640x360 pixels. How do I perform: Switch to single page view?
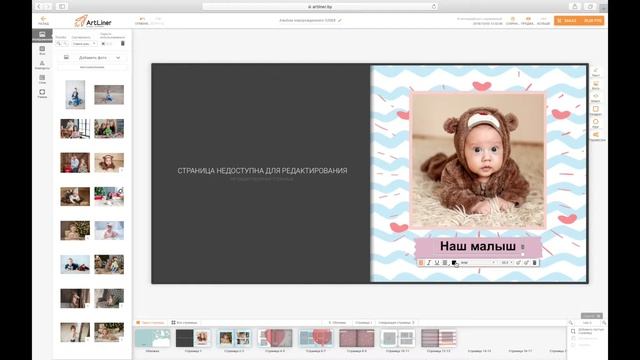150,322
